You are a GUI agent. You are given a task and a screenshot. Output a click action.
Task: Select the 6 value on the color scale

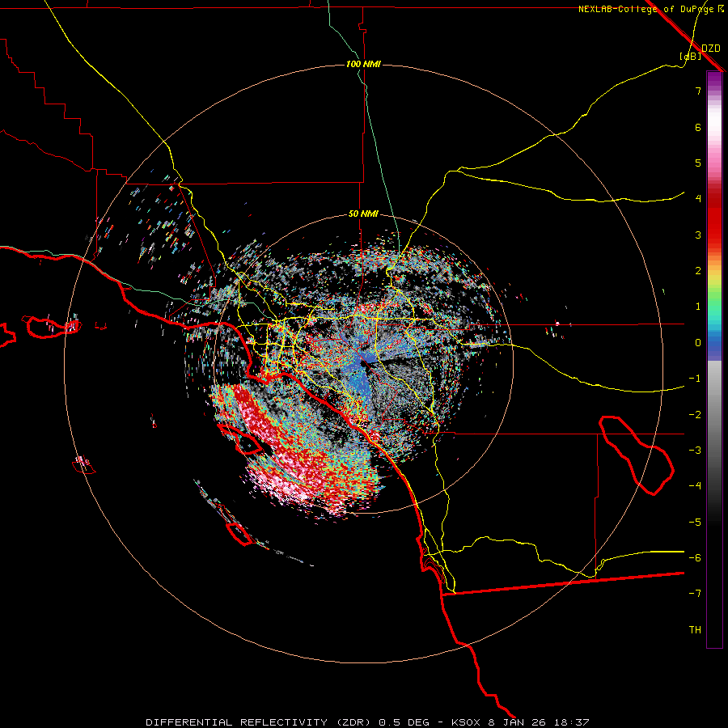[698, 127]
